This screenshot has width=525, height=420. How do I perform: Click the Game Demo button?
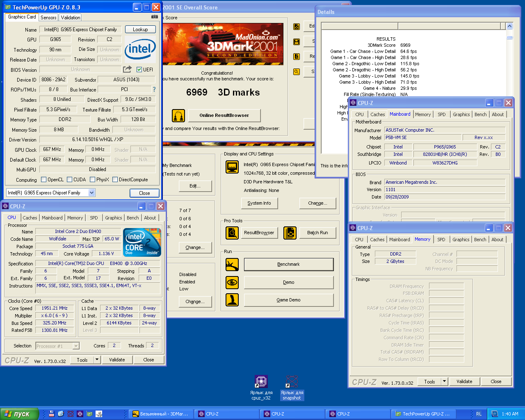coord(289,300)
